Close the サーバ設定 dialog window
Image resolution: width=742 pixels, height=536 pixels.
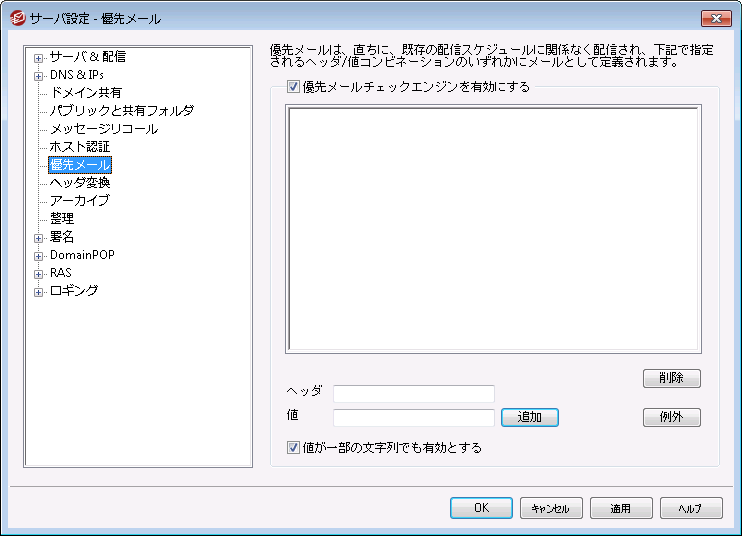(716, 18)
